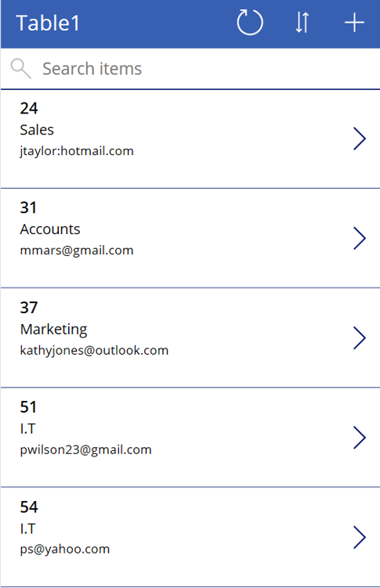This screenshot has width=380, height=588.
Task: Select the Sales department entry
Action: pyautogui.click(x=37, y=130)
